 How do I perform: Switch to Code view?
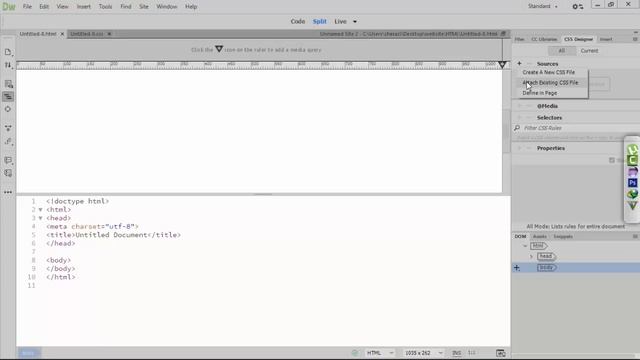click(298, 22)
